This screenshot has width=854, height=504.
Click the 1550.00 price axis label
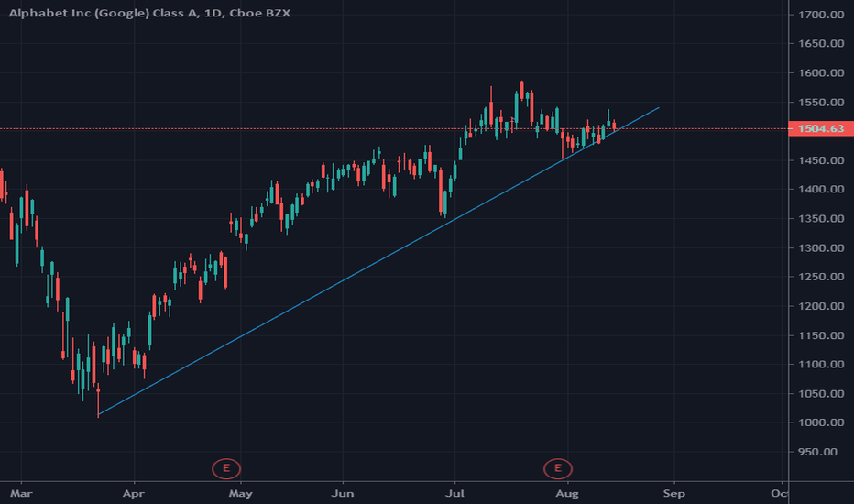[821, 103]
